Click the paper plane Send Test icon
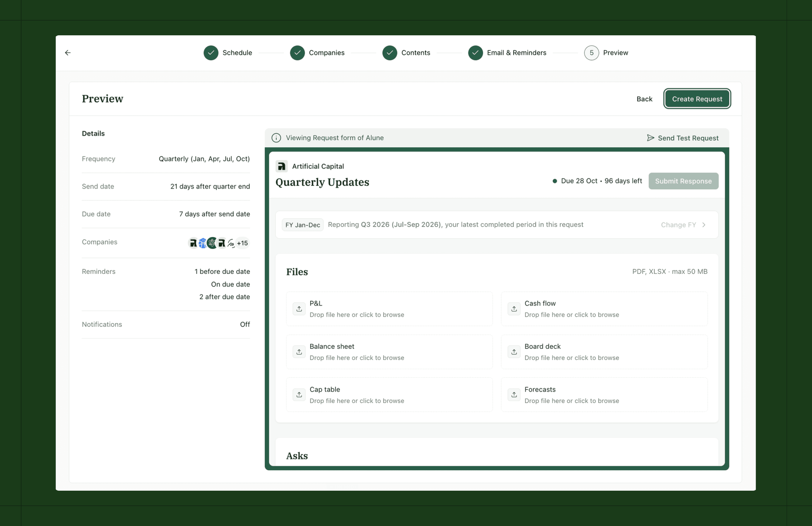 click(650, 138)
